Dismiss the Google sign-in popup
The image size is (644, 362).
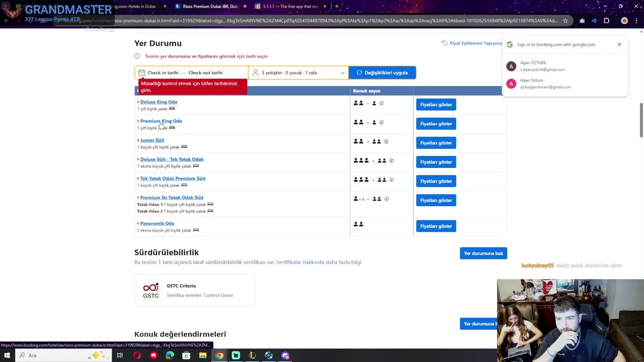(619, 44)
